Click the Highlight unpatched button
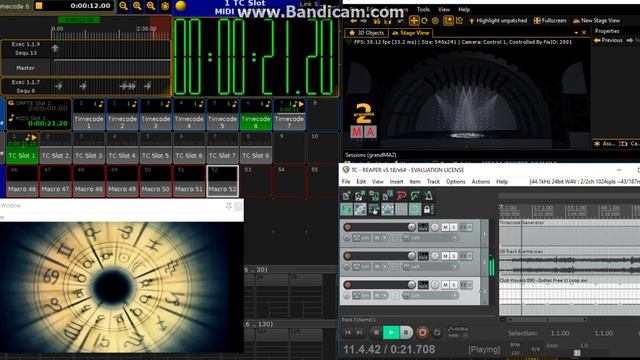 pyautogui.click(x=498, y=20)
